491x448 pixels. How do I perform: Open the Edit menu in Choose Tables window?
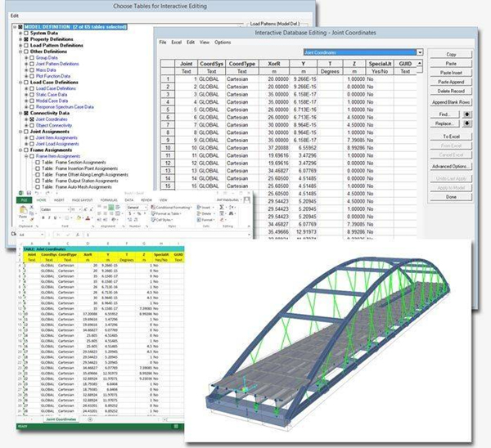15,16
